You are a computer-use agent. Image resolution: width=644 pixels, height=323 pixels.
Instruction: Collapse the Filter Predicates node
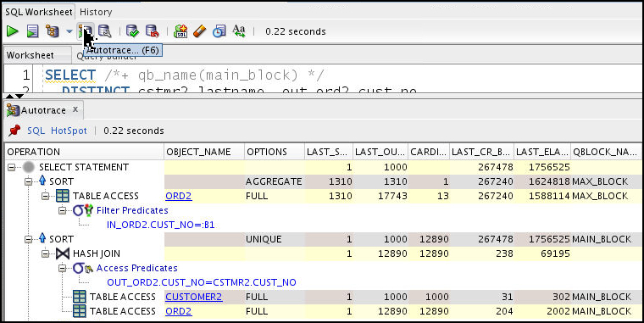(x=62, y=210)
